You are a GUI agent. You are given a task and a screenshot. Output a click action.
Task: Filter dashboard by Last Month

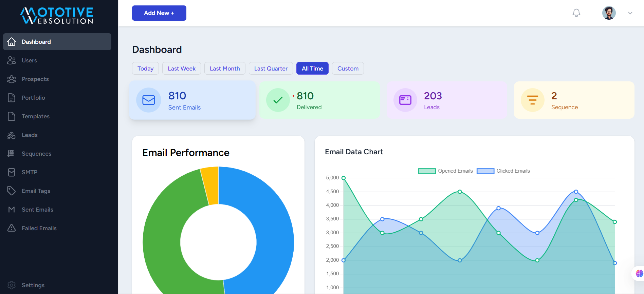[x=225, y=68]
